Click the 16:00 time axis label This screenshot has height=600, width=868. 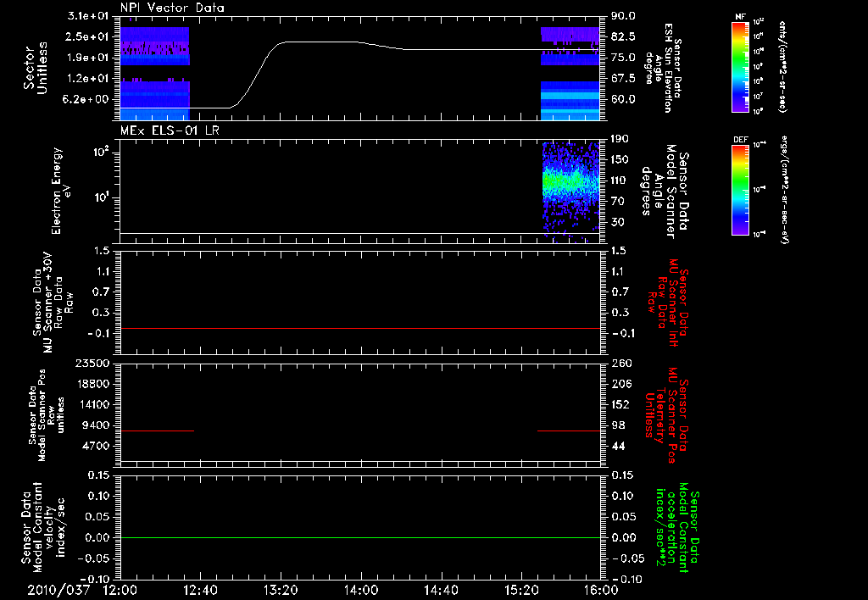(601, 591)
